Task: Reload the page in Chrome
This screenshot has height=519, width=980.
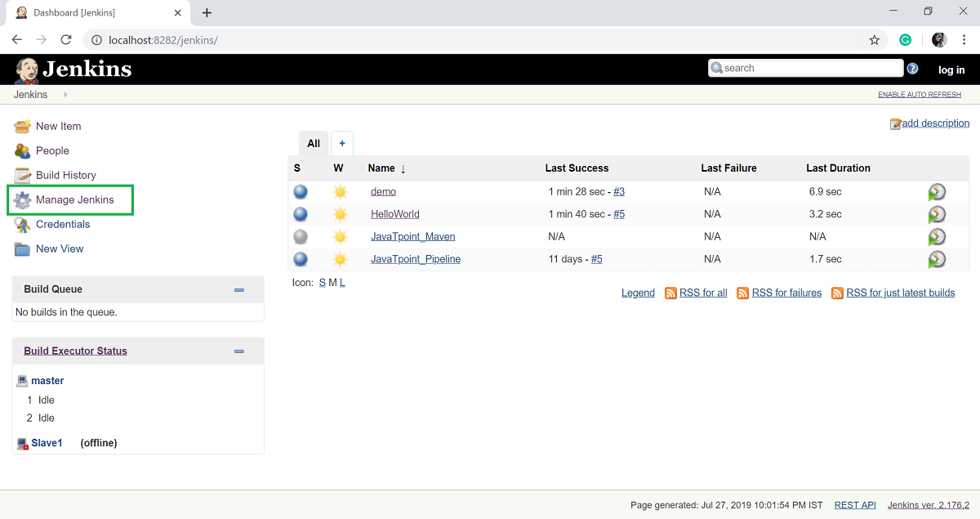Action: (x=66, y=39)
